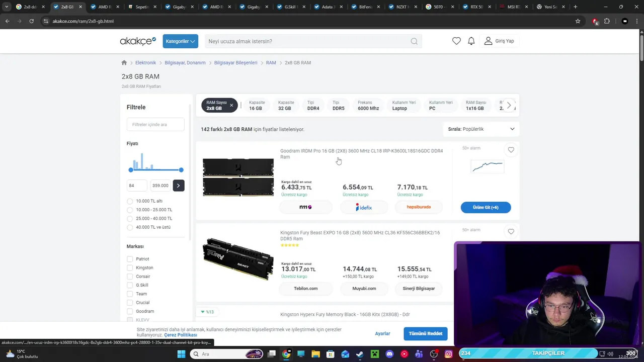This screenshot has height=362, width=644.
Task: Click the price slider left handle
Action: (131, 170)
